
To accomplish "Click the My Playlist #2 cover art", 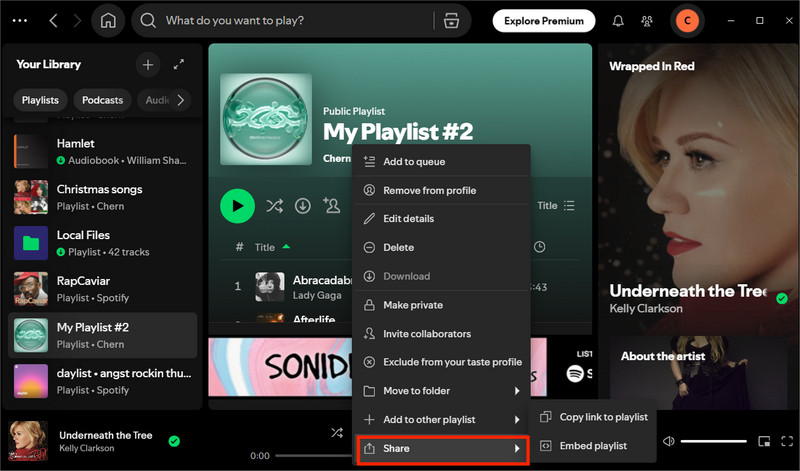I will tap(266, 119).
